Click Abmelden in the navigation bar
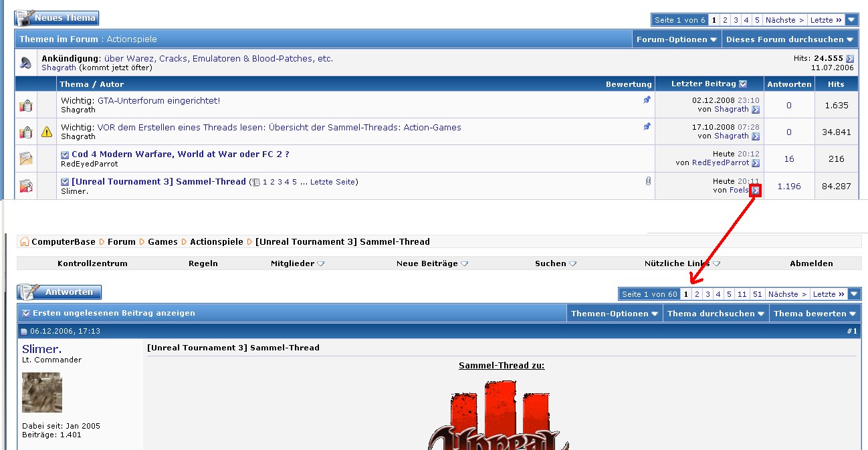The image size is (868, 450). 811,263
